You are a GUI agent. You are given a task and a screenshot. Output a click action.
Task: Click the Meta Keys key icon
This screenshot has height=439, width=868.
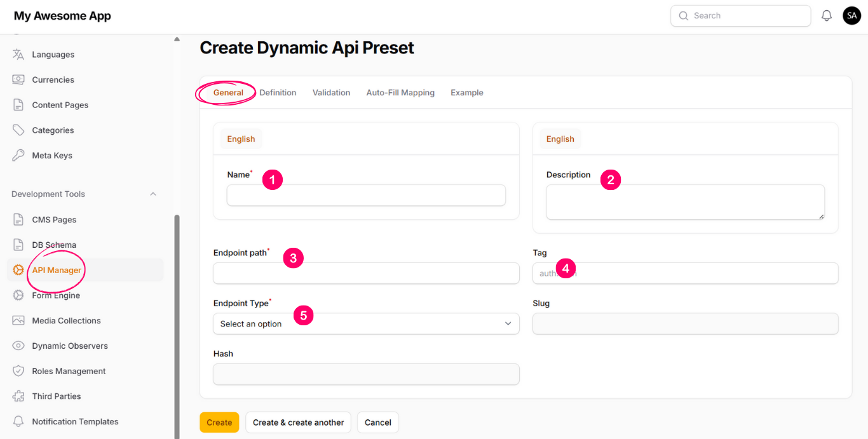point(18,156)
